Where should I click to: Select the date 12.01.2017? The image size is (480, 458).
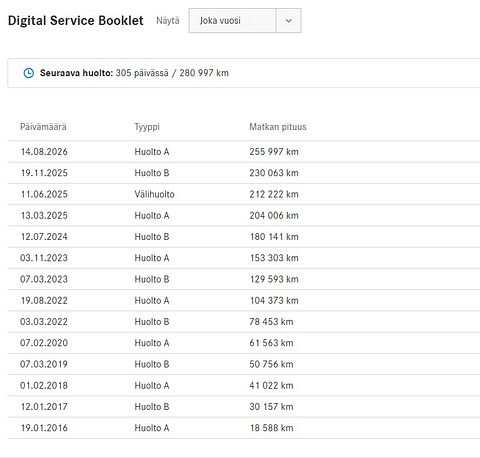tap(44, 407)
